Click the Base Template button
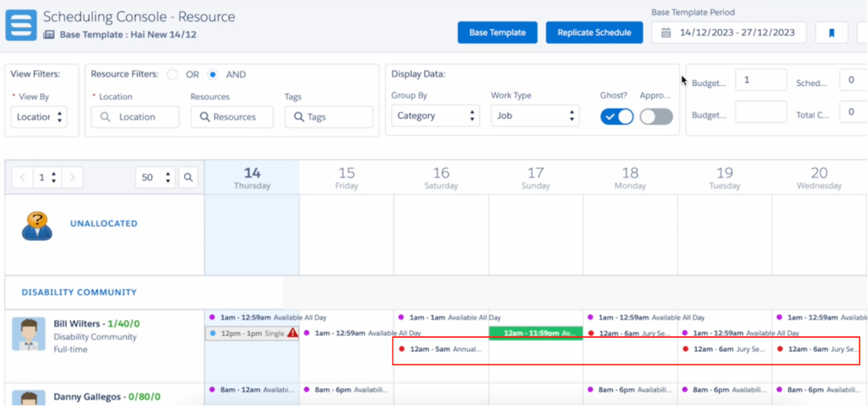 [x=497, y=32]
